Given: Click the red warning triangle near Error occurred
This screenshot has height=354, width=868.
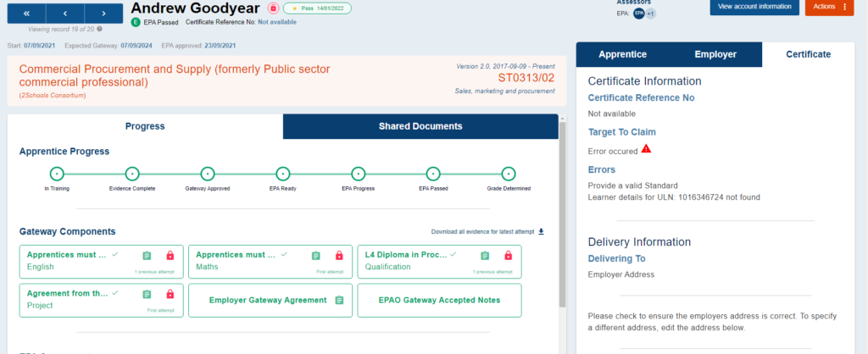Looking at the screenshot, I should pos(646,149).
